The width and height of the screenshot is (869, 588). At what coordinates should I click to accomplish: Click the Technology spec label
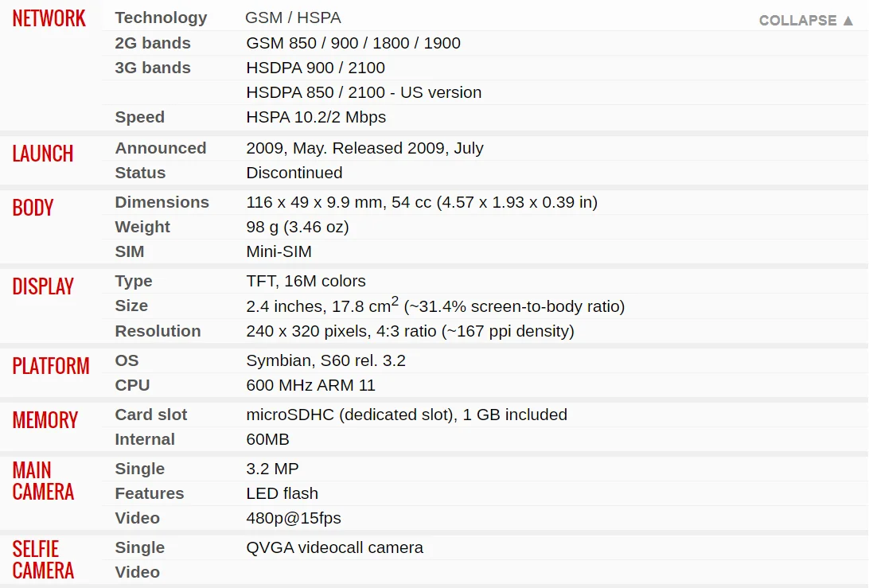pos(161,18)
